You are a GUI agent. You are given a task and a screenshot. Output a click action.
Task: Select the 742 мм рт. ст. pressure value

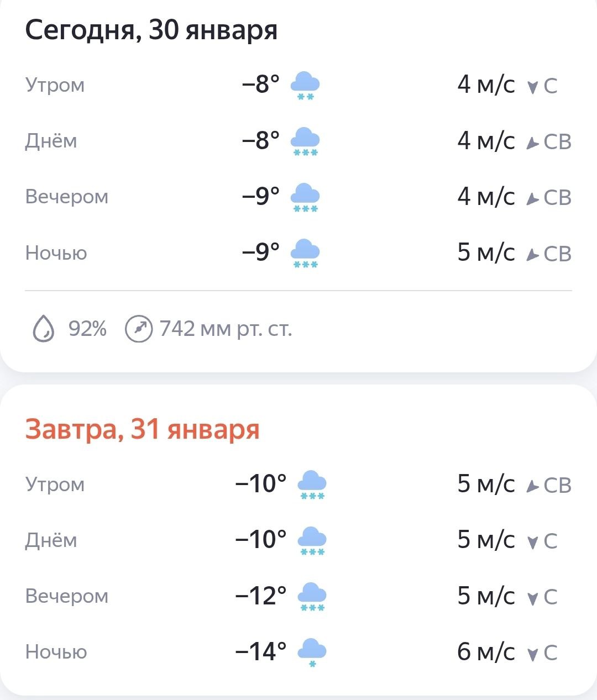pyautogui.click(x=226, y=329)
